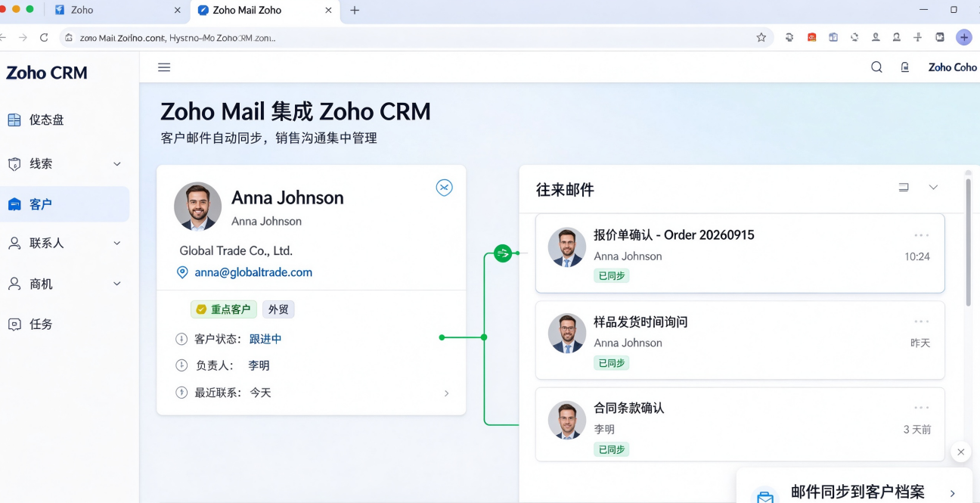The height and width of the screenshot is (503, 980).
Task: Click the 线索 shield icon in the sidebar
Action: [14, 164]
